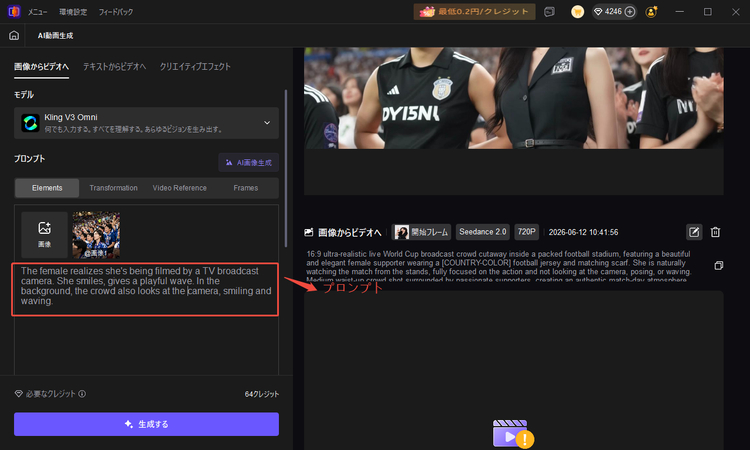
Task: Click the video warning clapperboard icon
Action: [x=513, y=434]
